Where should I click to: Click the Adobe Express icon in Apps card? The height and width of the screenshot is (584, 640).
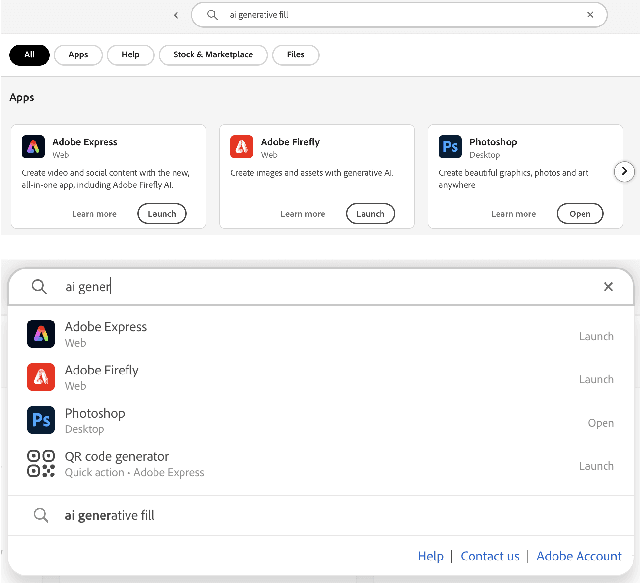tap(33, 148)
